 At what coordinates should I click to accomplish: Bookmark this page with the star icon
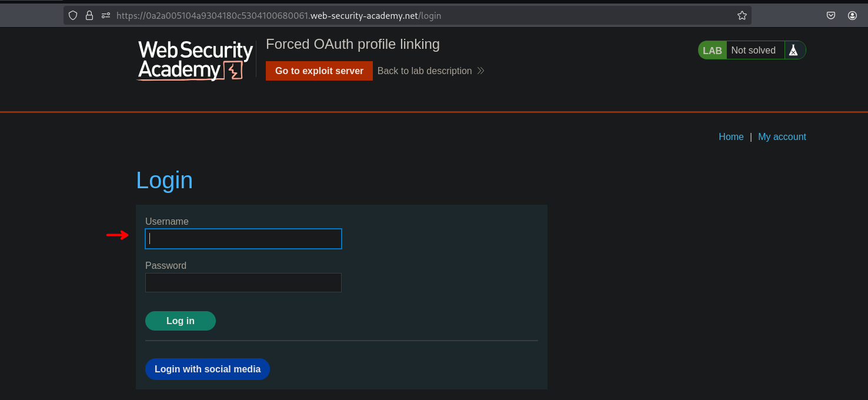click(742, 16)
